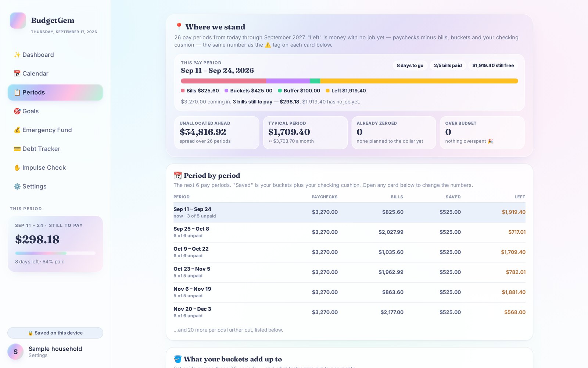Select the Oct 9 – Oct 22 period row

(349, 252)
